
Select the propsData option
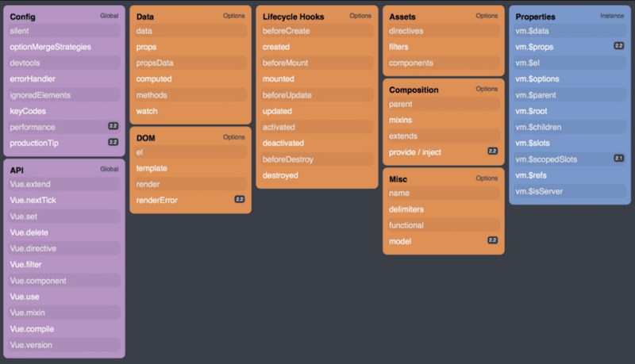tap(190, 63)
